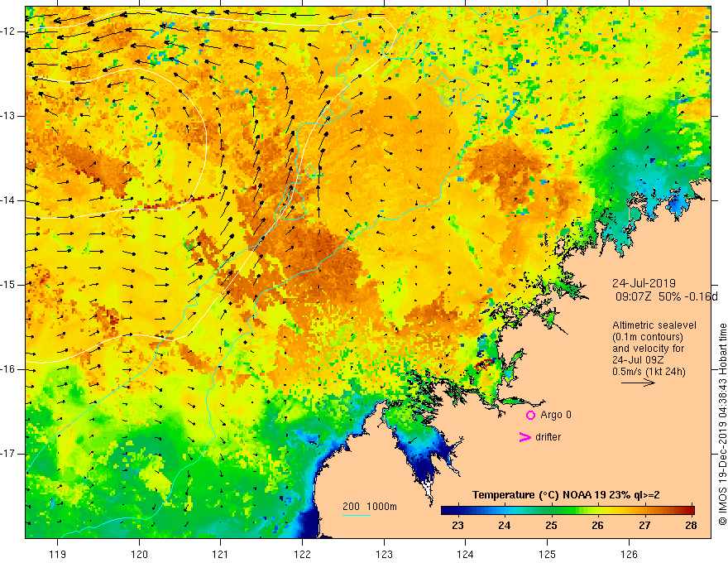Click the longitude label '126'
This screenshot has width=728, height=563.
point(629,554)
